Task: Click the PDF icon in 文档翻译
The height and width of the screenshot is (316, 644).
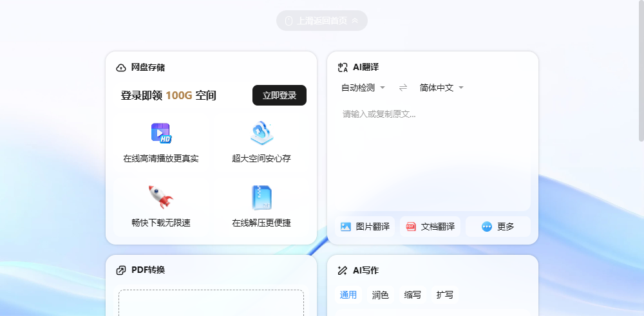Action: (x=411, y=227)
